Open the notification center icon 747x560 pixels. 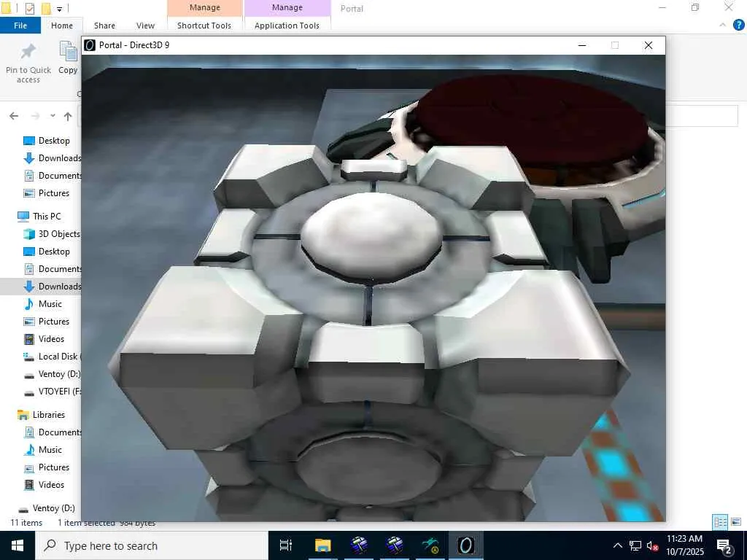(x=724, y=546)
